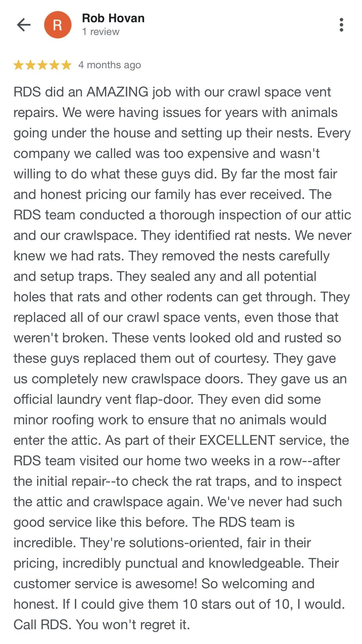
Task: Select the "4 months ago" timestamp
Action: [110, 65]
